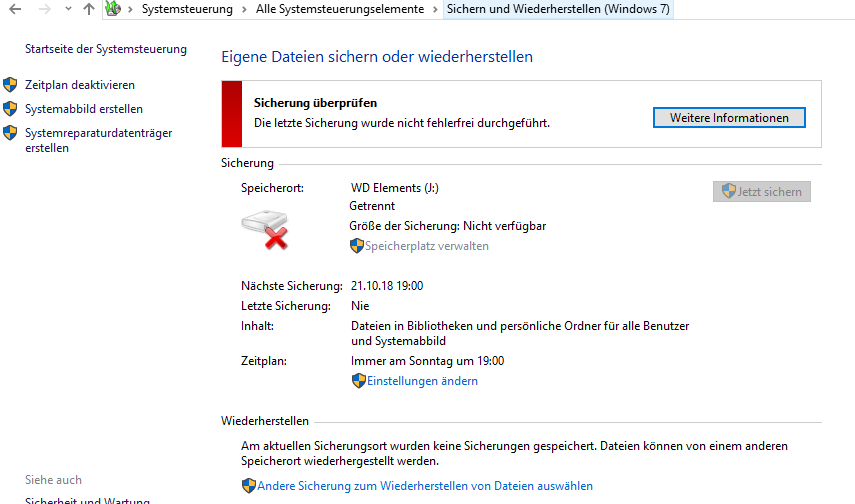Click shield icon beside Speicherplatz verwalten
The height and width of the screenshot is (504, 855).
[357, 246]
